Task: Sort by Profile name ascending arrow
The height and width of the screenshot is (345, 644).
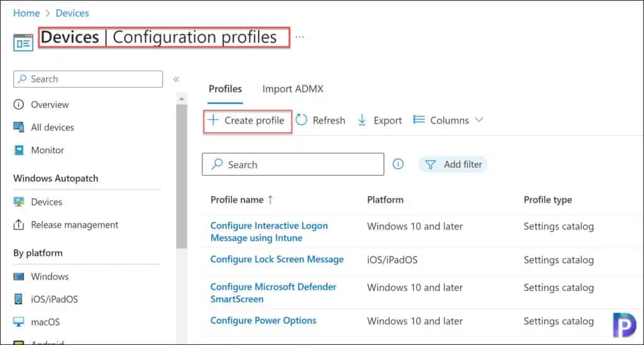Action: 270,200
